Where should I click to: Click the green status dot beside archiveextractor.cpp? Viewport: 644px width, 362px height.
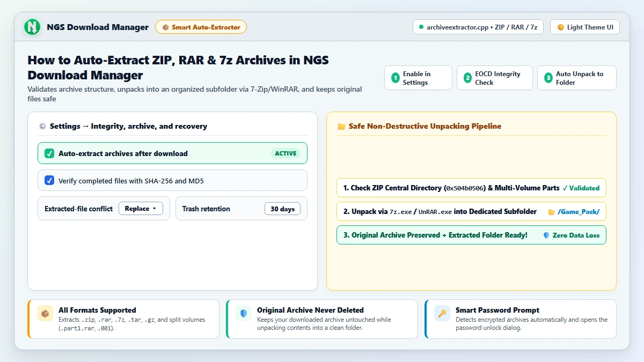tap(421, 27)
